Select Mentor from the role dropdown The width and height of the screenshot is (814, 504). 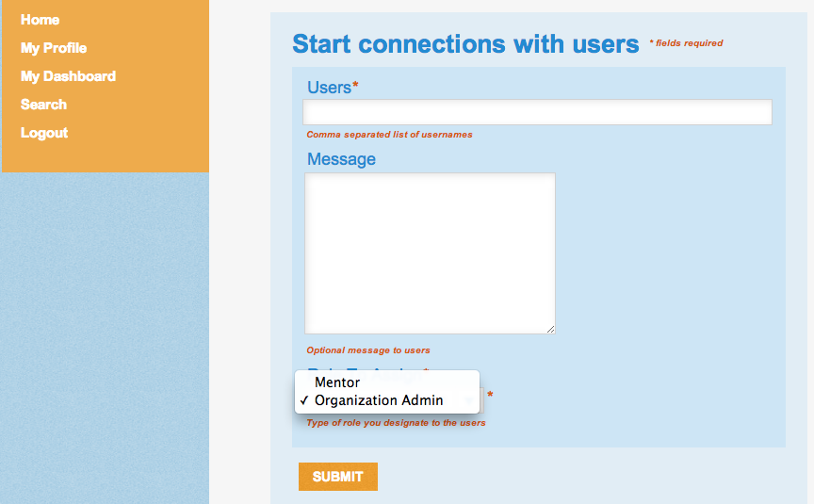click(x=337, y=382)
